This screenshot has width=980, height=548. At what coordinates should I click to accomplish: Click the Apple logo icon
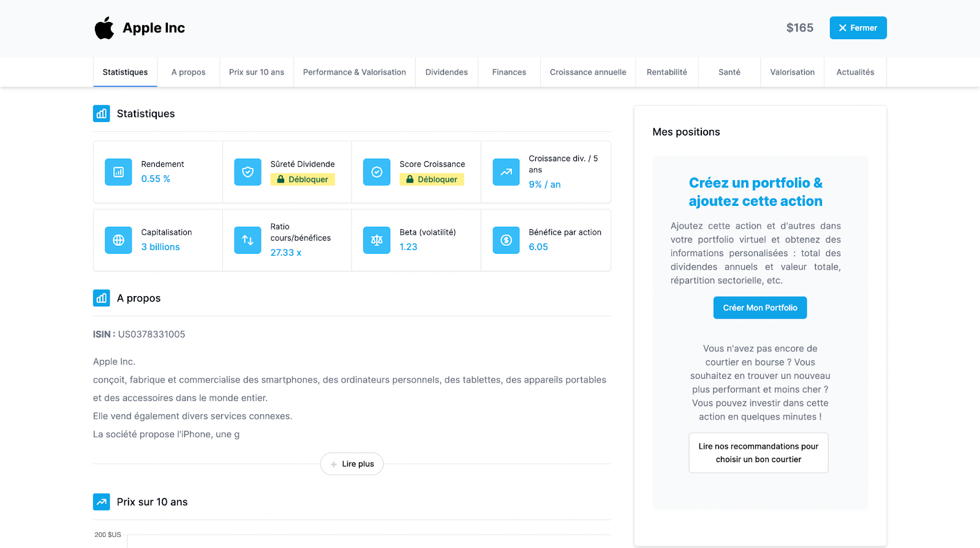click(104, 28)
